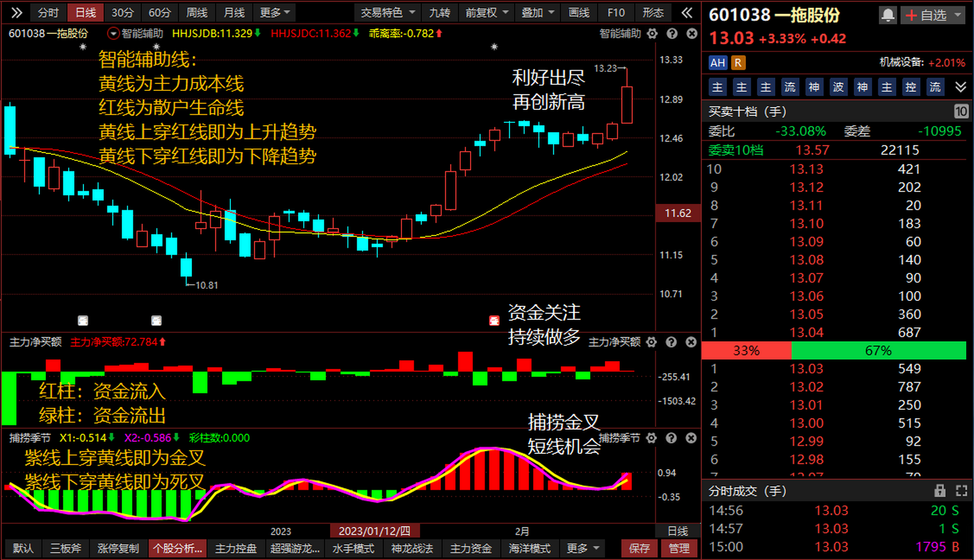974x560 pixels.
Task: Click the 波 indicator icon
Action: point(838,87)
